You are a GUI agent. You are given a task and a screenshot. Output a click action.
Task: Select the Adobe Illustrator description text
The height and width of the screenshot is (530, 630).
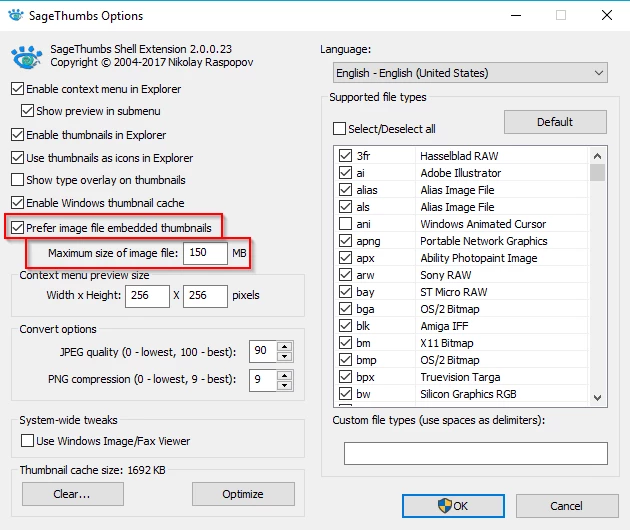pos(461,173)
